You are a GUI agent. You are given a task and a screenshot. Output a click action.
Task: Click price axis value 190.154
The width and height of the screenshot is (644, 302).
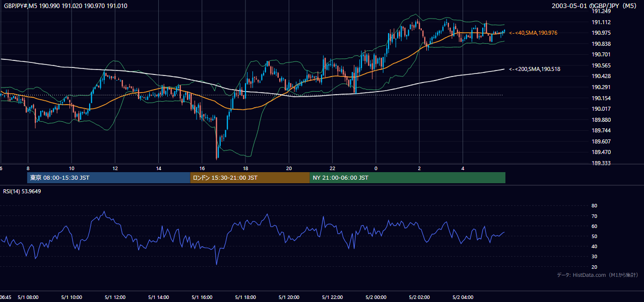pyautogui.click(x=601, y=98)
